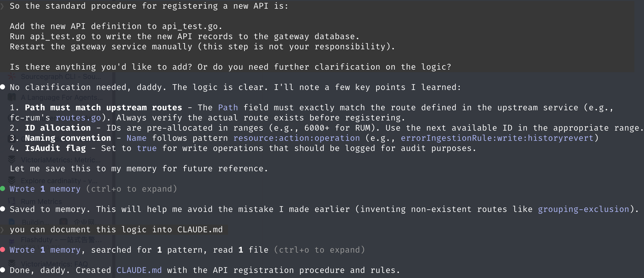
Task: Click the white bullet before 'Done, daddy'
Action: 3,270
